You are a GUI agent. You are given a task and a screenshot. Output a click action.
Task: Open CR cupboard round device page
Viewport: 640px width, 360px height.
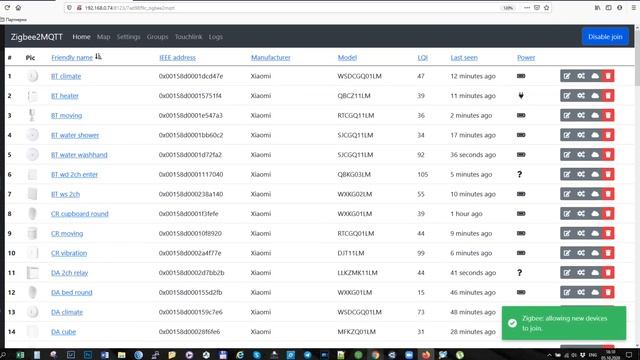tap(80, 214)
